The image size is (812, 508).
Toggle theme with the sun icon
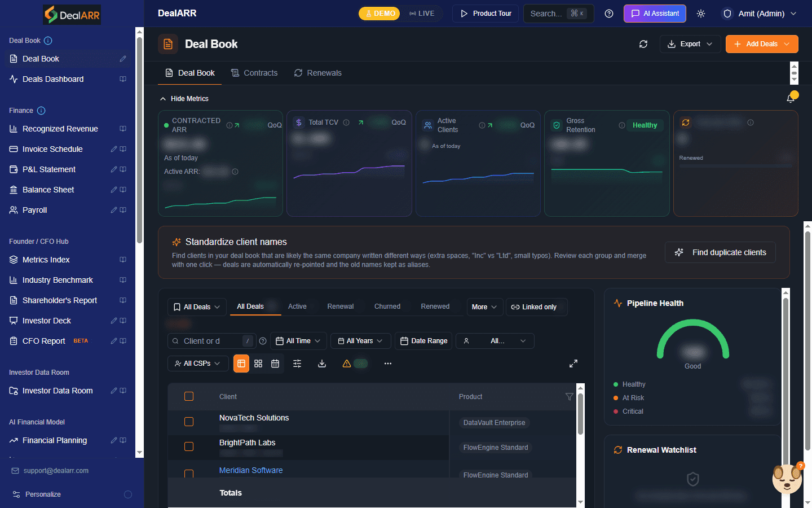click(701, 14)
